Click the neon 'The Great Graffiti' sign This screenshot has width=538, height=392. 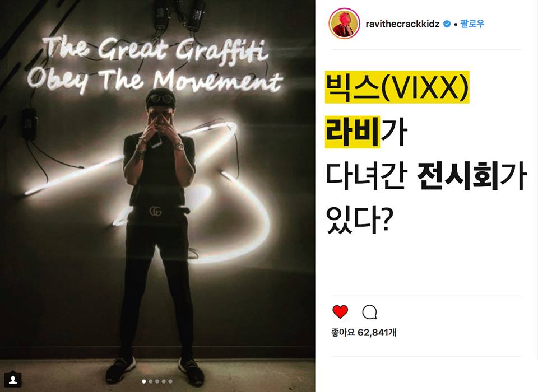click(156, 50)
